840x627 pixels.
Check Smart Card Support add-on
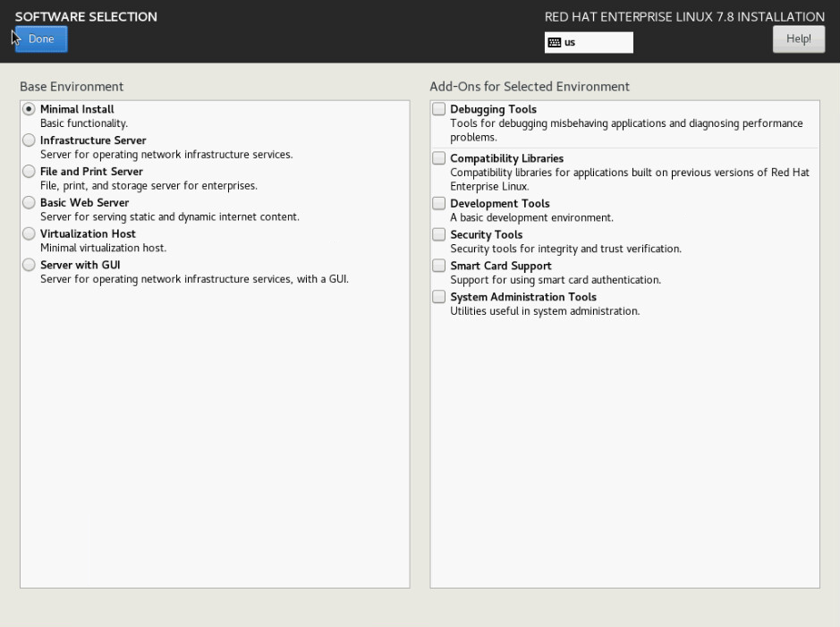pyautogui.click(x=438, y=266)
